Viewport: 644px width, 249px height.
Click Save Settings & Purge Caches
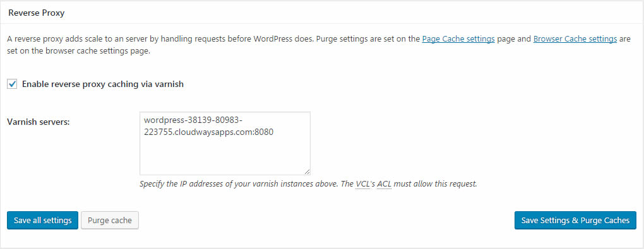[575, 220]
